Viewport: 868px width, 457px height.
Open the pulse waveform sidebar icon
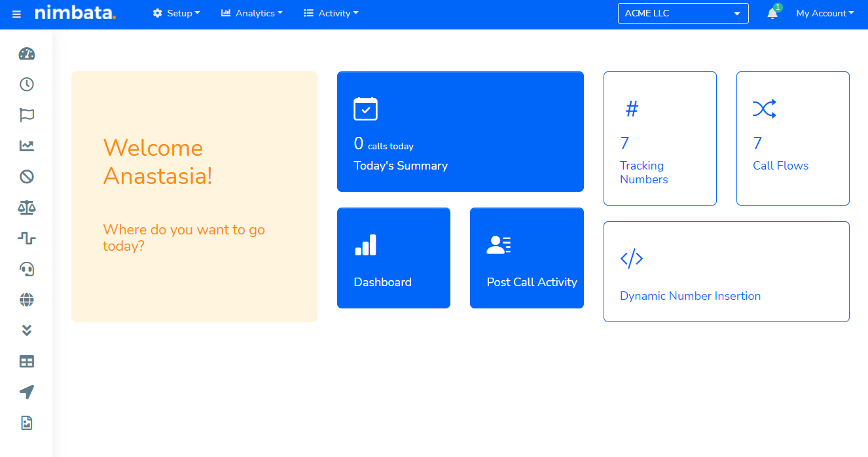[27, 238]
